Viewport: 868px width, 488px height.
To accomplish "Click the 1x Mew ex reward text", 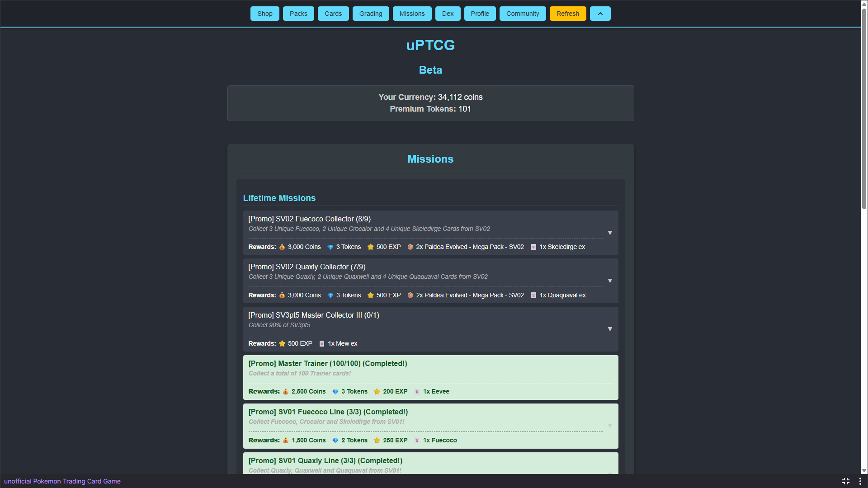I will click(x=343, y=343).
